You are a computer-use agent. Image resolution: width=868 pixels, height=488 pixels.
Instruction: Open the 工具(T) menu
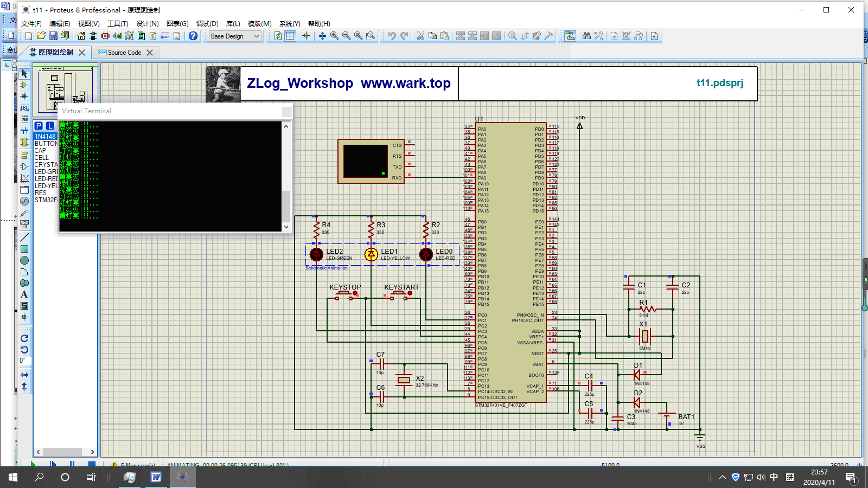click(118, 24)
